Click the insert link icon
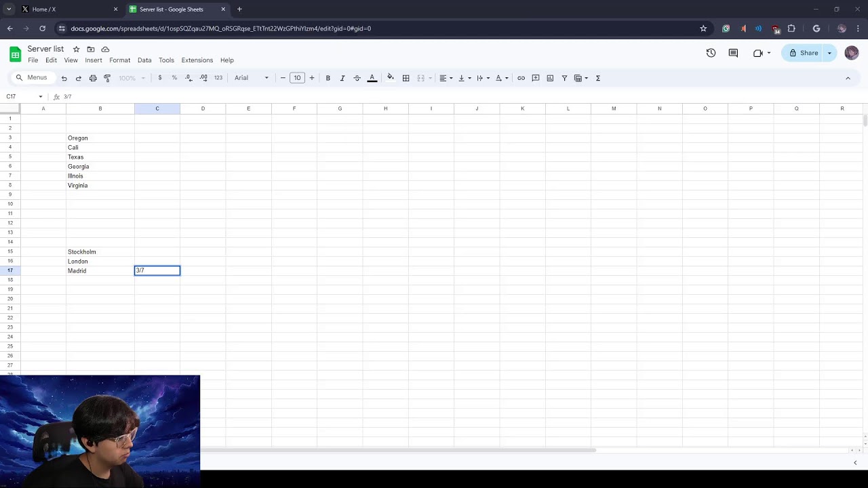Viewport: 868px width, 488px height. 521,78
